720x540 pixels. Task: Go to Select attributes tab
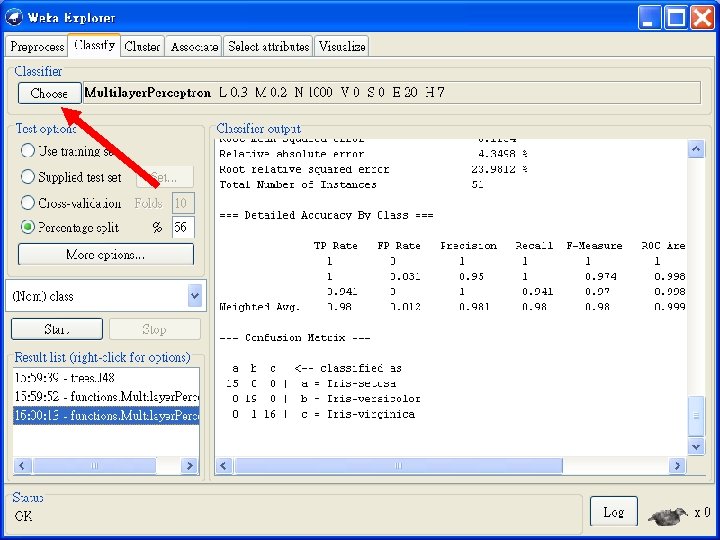268,46
